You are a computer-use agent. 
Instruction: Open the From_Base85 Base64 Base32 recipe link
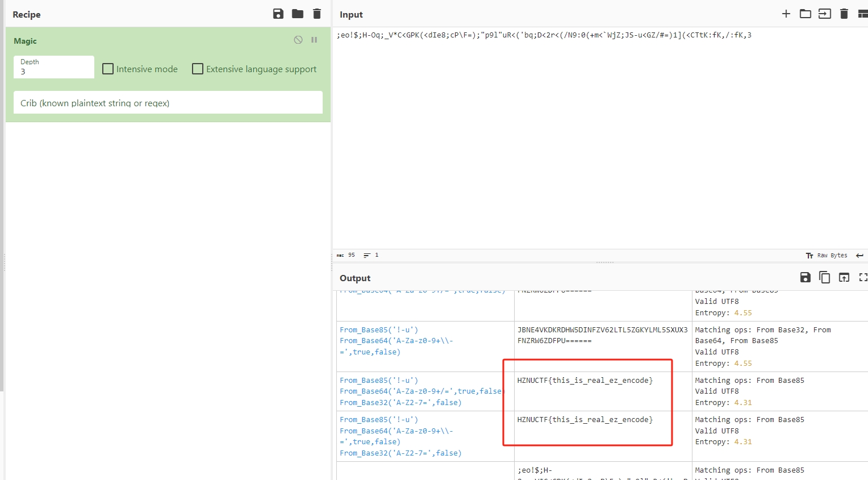(x=378, y=381)
